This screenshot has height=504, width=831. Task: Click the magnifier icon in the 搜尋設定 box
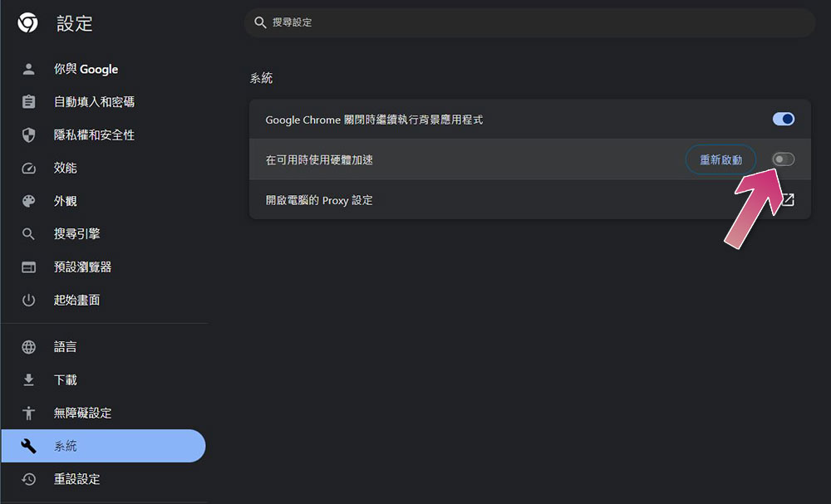260,22
